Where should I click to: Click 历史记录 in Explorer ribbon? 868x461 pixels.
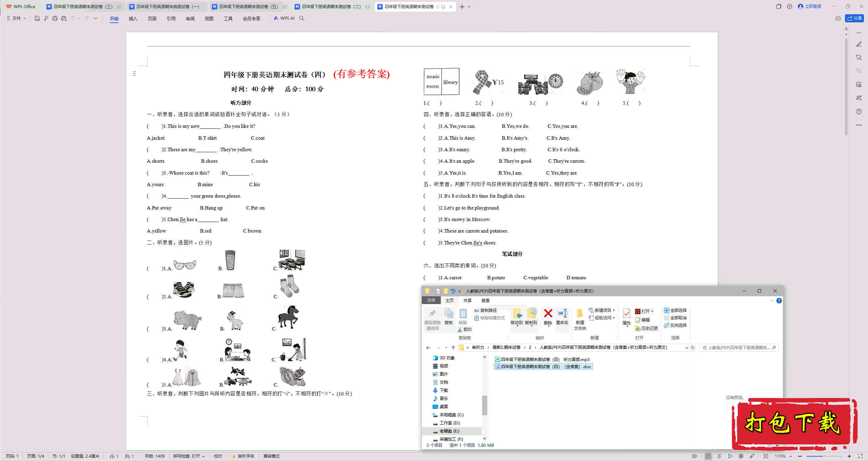[x=647, y=328]
